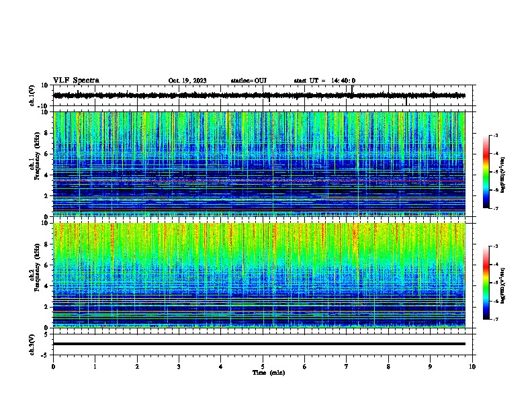Viewport: 532px width, 411px height.
Task: Click time axis tick label "4"
Action: click(221, 366)
